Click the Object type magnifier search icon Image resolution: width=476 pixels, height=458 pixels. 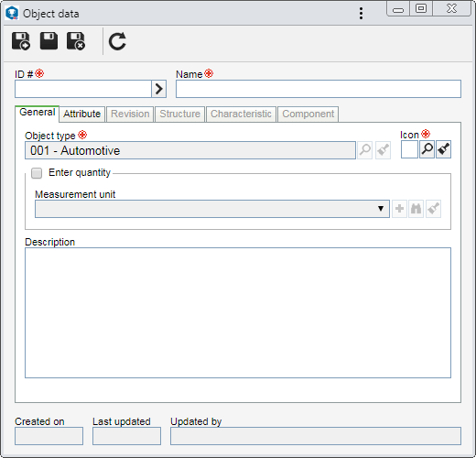[365, 150]
